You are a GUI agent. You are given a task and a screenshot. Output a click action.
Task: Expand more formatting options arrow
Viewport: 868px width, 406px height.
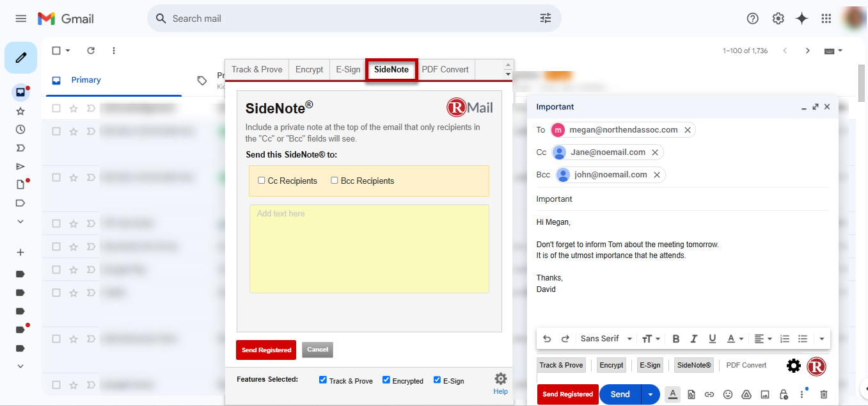coord(822,339)
